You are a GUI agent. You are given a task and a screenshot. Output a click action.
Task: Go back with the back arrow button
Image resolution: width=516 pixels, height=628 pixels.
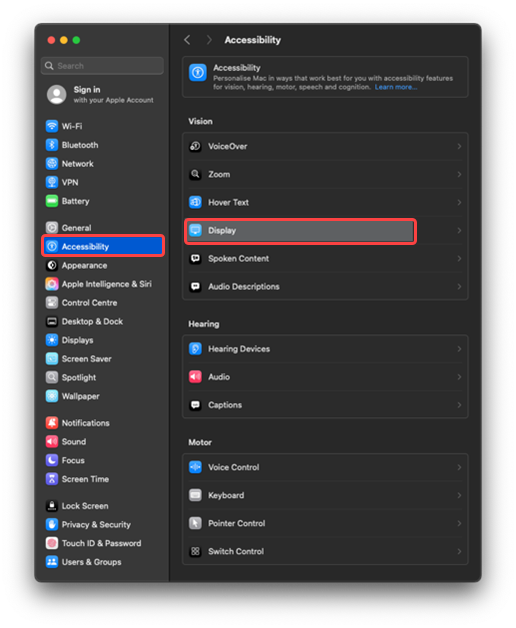click(187, 40)
